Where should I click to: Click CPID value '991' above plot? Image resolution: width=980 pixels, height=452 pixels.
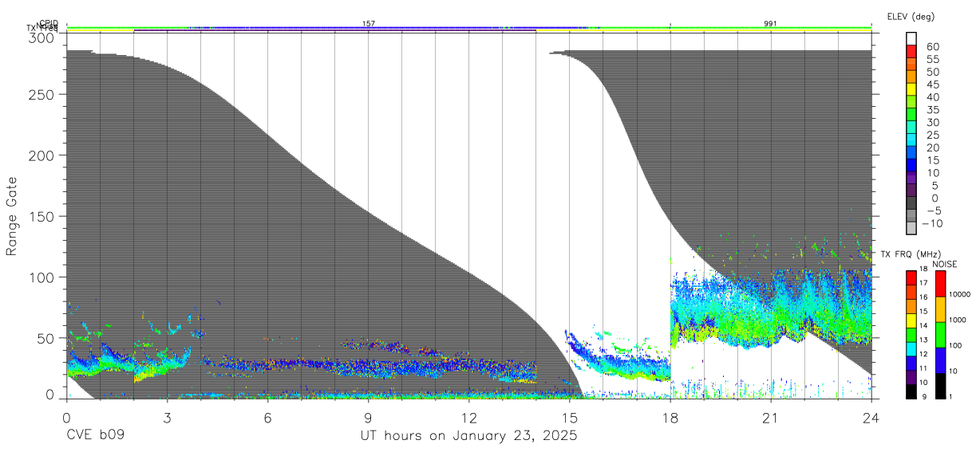(770, 24)
